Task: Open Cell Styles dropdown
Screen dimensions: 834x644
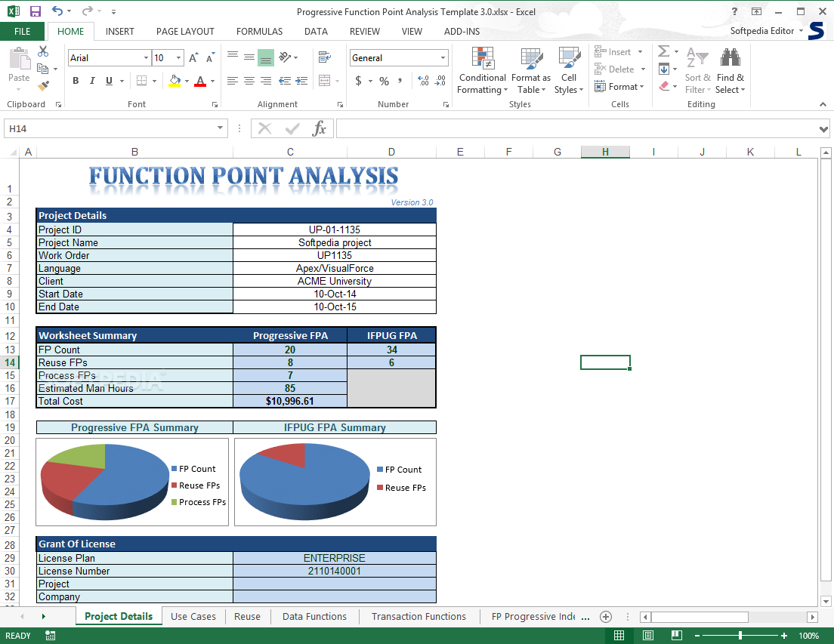Action: tap(569, 70)
